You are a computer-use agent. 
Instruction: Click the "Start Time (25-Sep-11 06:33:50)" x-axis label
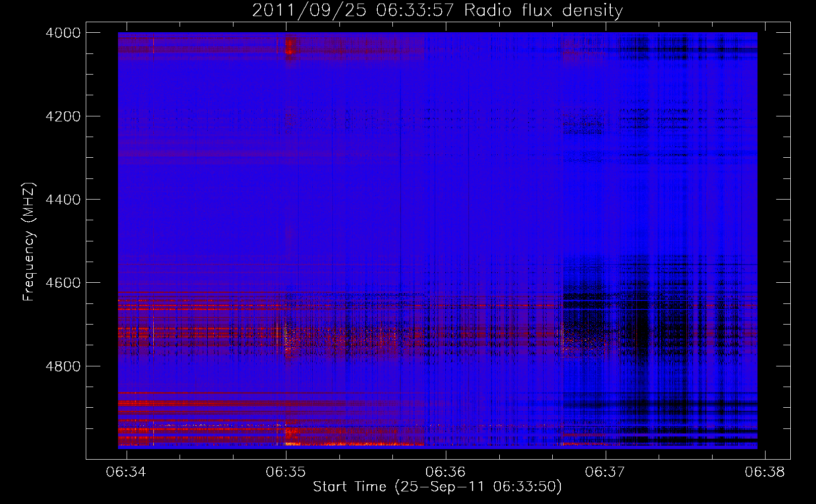pos(437,487)
